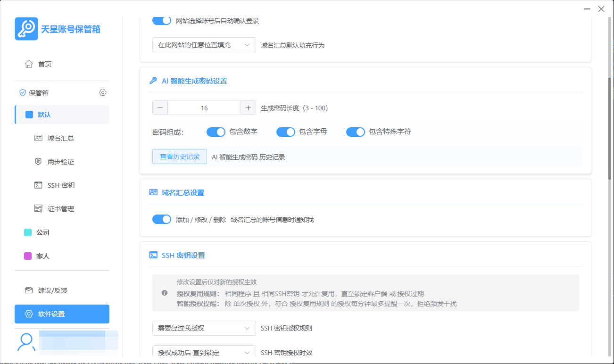This screenshot has height=364, width=614.
Task: Click the 两步验证 shield icon
Action: [39, 162]
